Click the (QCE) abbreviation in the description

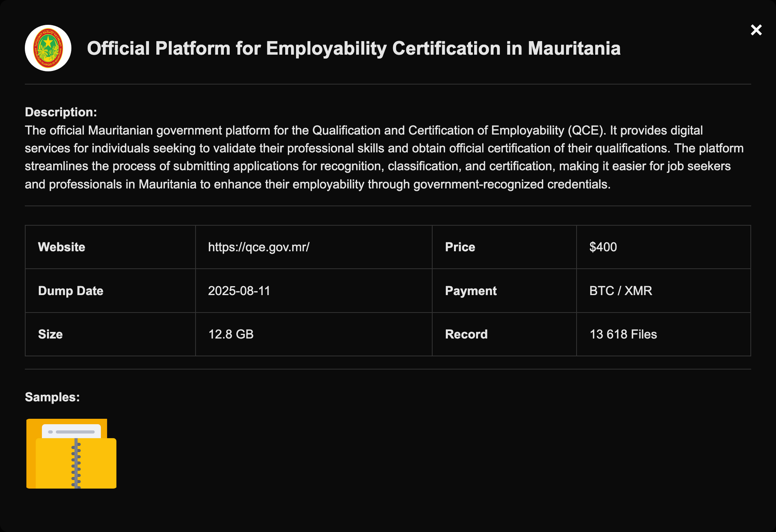pos(586,130)
